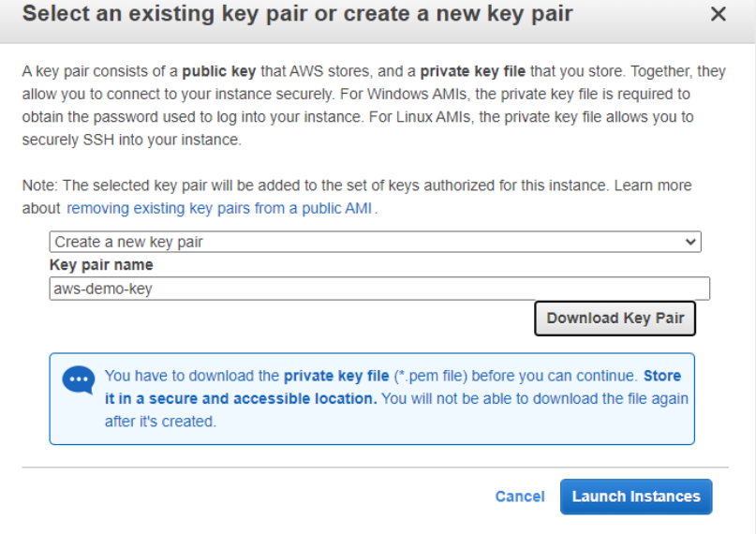
Task: Click the dialog title heading text
Action: 298,14
